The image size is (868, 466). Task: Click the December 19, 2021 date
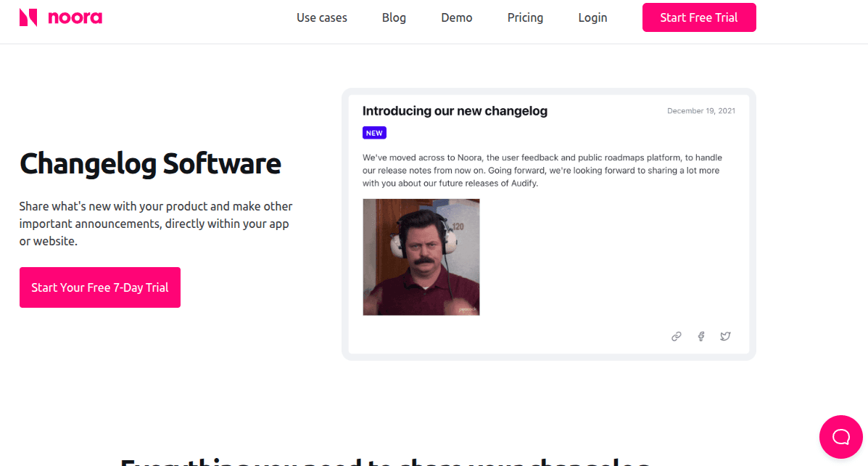pyautogui.click(x=700, y=111)
